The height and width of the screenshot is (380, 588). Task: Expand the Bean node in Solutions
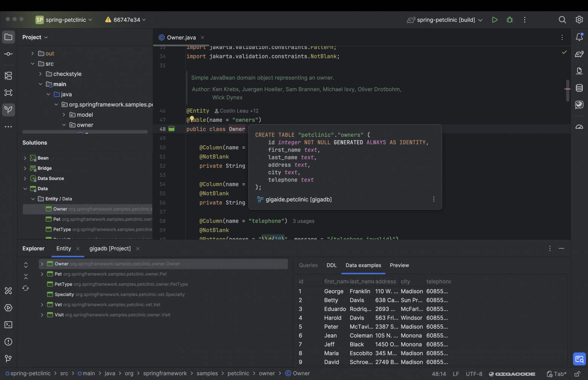25,158
